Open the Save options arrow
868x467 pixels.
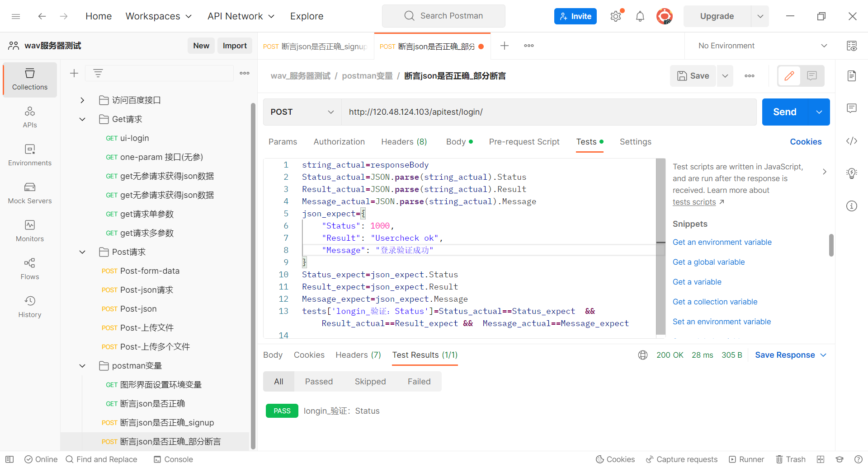point(725,76)
